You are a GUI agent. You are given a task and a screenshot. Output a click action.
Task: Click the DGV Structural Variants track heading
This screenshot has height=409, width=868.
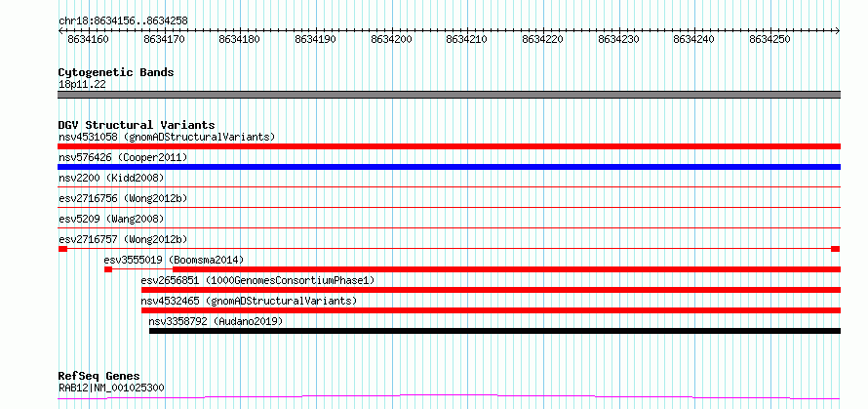137,125
